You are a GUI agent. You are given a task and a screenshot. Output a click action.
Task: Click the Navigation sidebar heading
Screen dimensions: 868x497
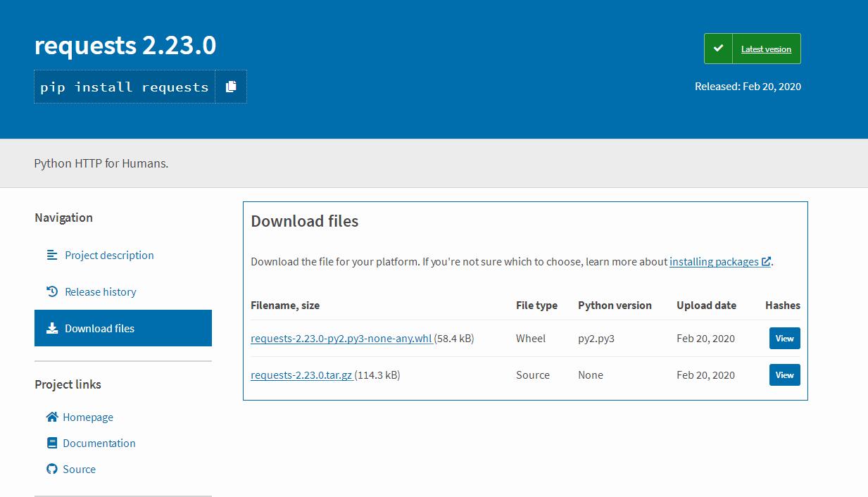point(63,218)
